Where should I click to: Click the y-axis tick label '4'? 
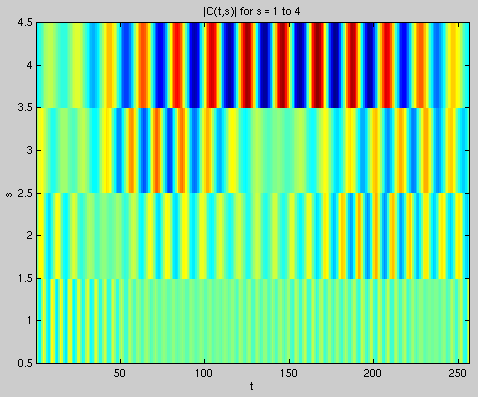(x=29, y=65)
